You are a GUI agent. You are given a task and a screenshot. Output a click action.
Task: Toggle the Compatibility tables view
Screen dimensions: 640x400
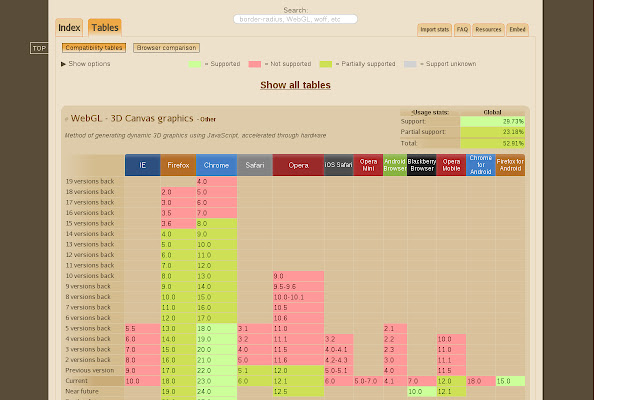pos(94,48)
